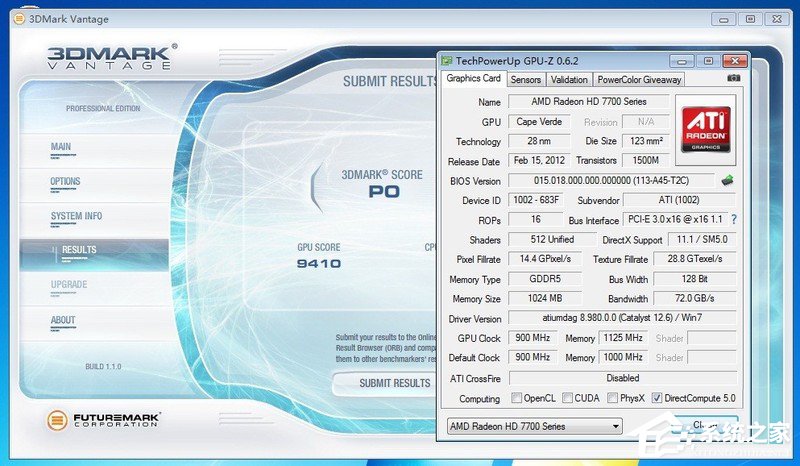The width and height of the screenshot is (800, 466).
Task: Click the GPU Clock 900 MHz value
Action: [533, 338]
